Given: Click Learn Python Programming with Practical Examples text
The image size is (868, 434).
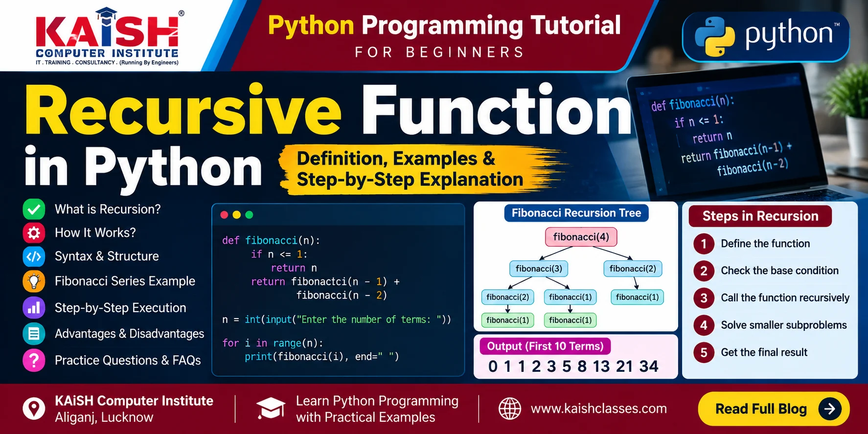Looking at the screenshot, I should pos(377,409).
